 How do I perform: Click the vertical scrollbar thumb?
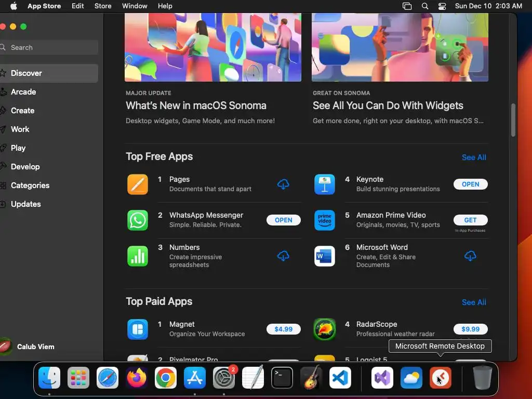pos(513,120)
